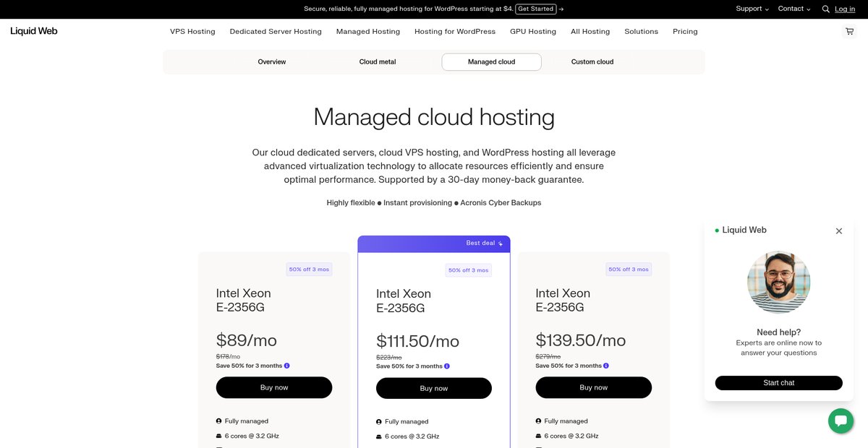This screenshot has height=448, width=868.
Task: Click the crossed-out $223/mo price
Action: pyautogui.click(x=389, y=357)
